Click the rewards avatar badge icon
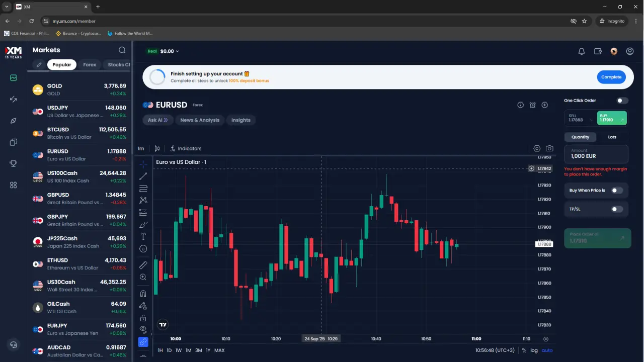Viewport: 644px width, 362px height. click(x=614, y=51)
